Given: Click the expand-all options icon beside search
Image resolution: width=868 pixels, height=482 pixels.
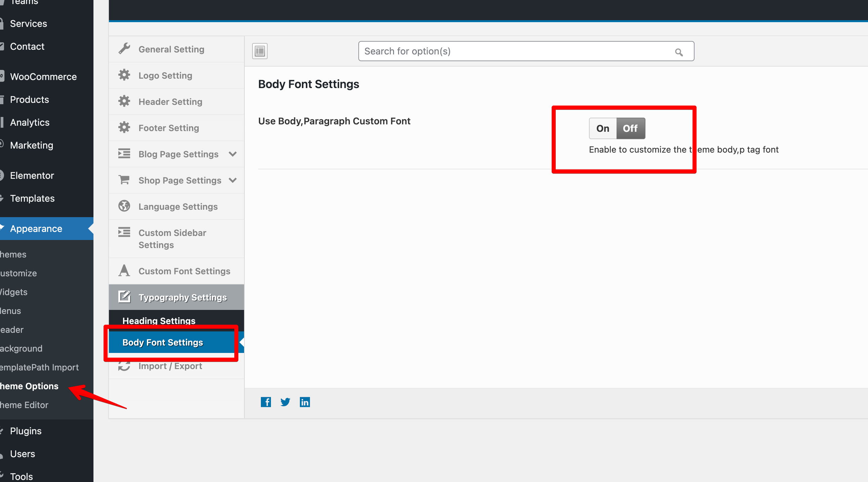Looking at the screenshot, I should click(x=260, y=51).
